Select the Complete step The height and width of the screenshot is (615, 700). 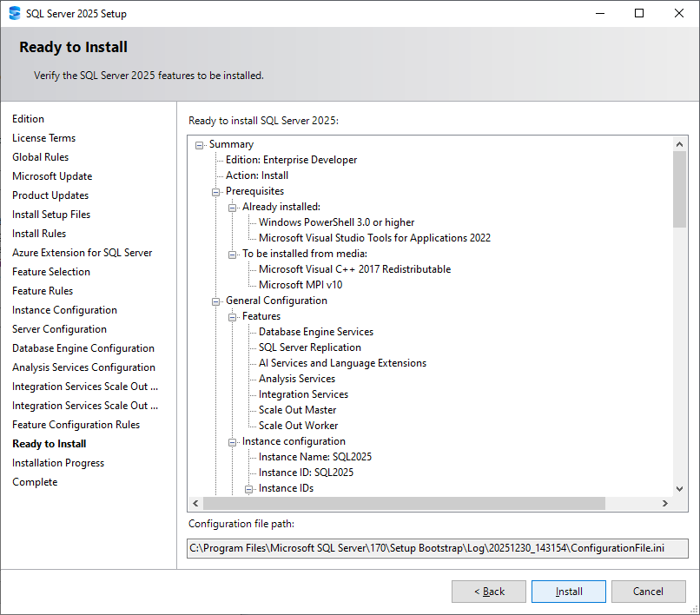pos(35,482)
